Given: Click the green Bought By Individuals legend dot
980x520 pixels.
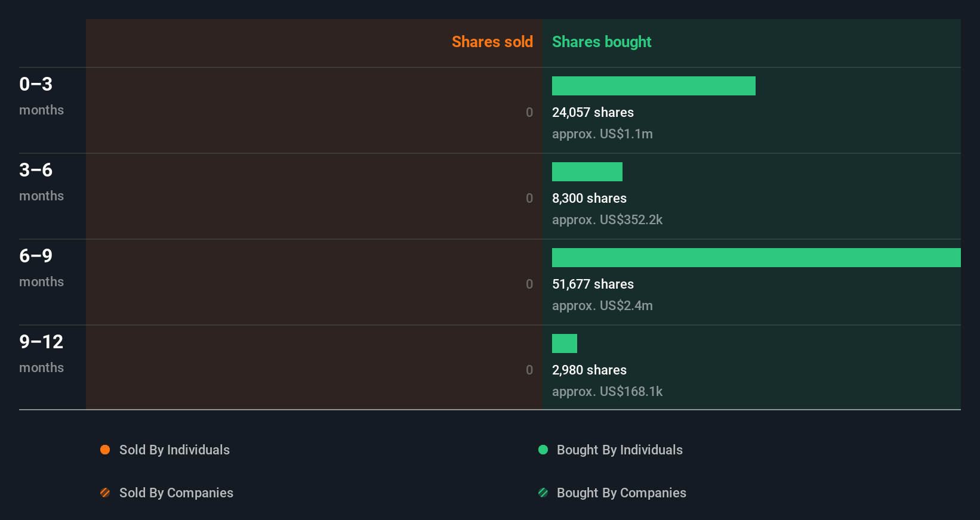Looking at the screenshot, I should pos(543,450).
